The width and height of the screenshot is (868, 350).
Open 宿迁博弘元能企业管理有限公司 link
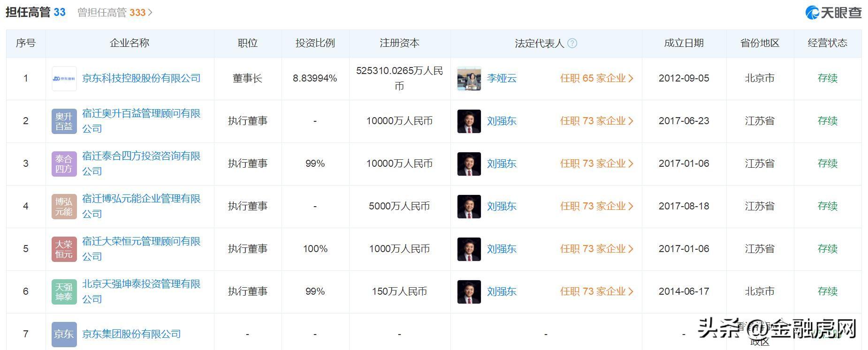click(141, 206)
